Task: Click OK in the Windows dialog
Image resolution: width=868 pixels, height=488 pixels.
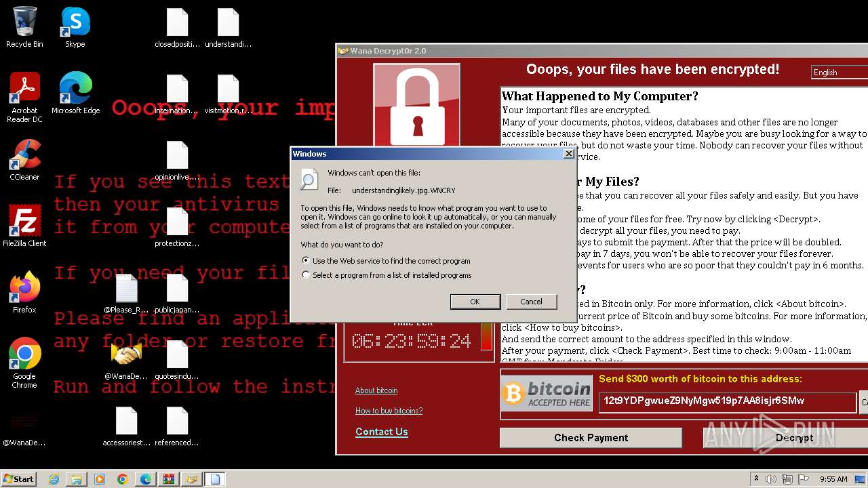Action: pos(475,302)
